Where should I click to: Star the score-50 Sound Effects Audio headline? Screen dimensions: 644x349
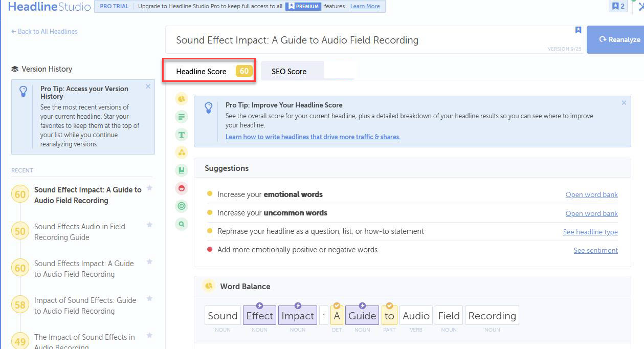[149, 225]
